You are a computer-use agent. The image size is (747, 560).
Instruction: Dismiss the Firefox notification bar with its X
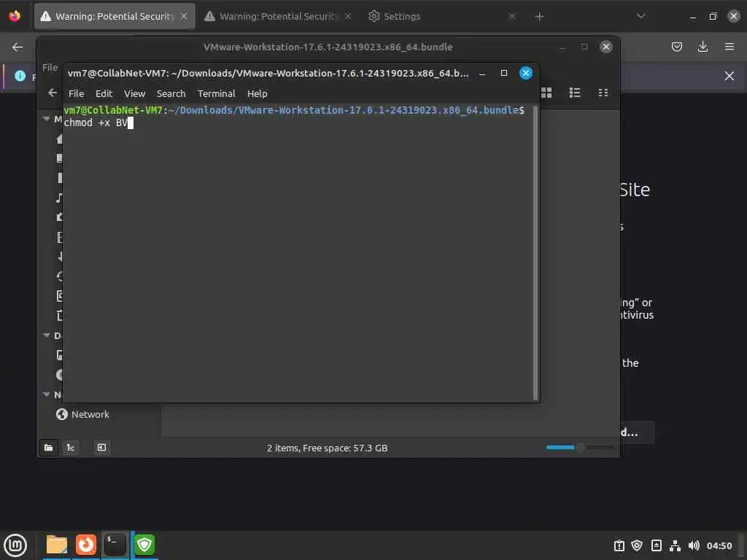[x=729, y=76]
